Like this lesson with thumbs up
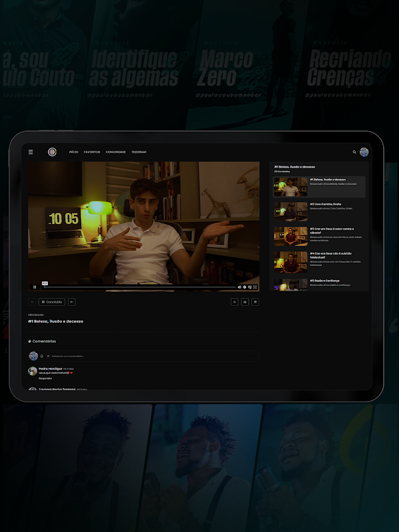Image resolution: width=399 pixels, height=532 pixels. [245, 302]
